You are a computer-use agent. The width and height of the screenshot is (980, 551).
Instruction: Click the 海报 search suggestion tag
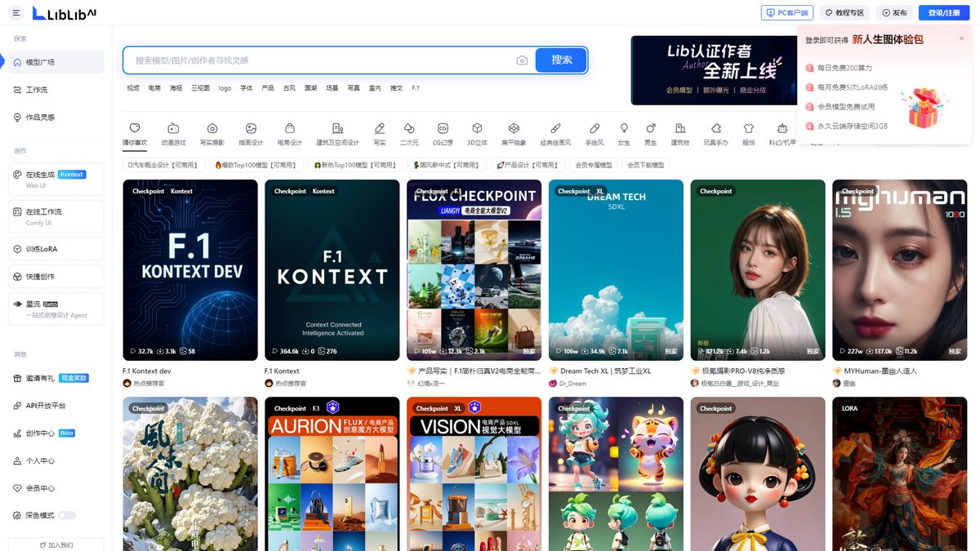point(176,88)
